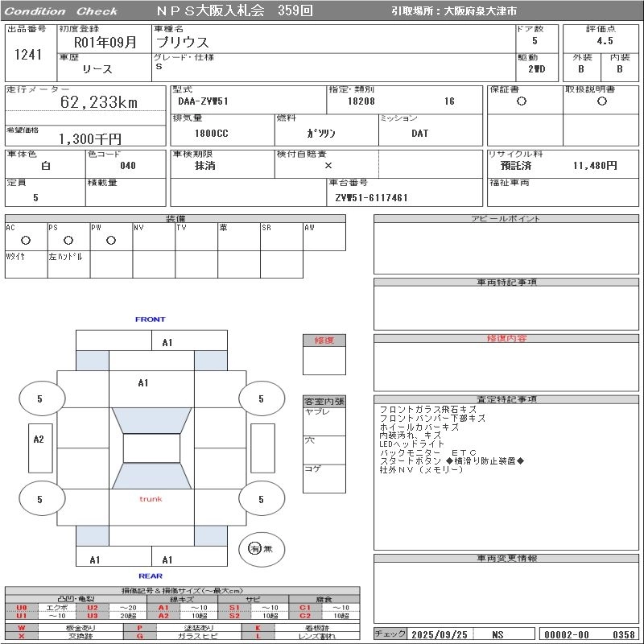The width and height of the screenshot is (644, 644).
Task: Click the vehicle history リース value
Action: [x=97, y=69]
